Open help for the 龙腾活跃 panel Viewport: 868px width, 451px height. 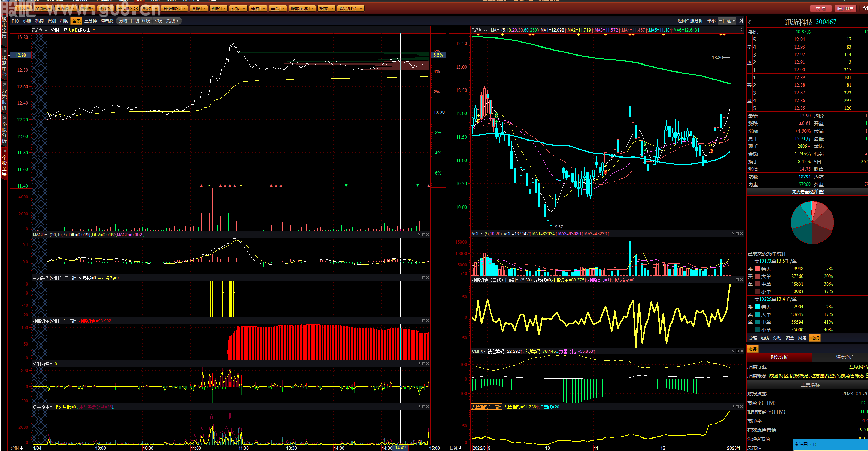[733, 407]
